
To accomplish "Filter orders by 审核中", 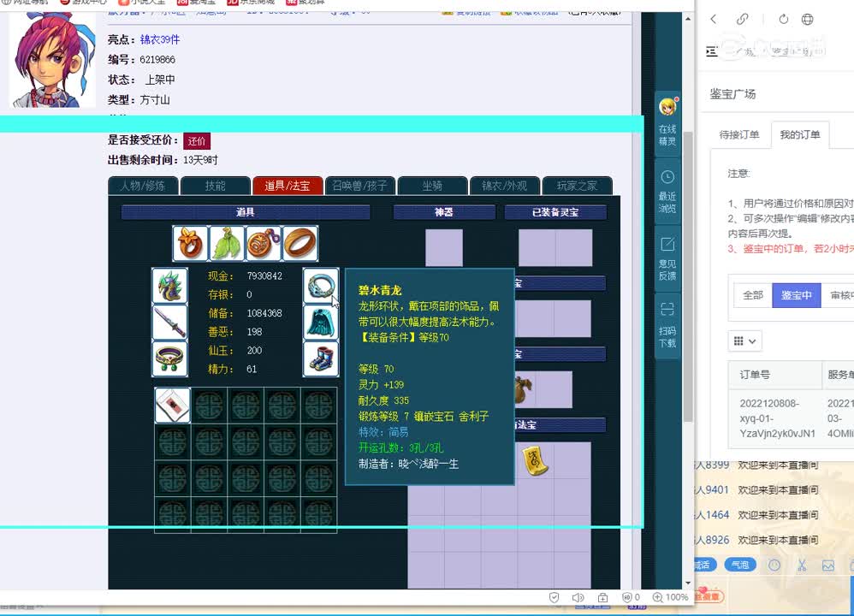I will (839, 295).
